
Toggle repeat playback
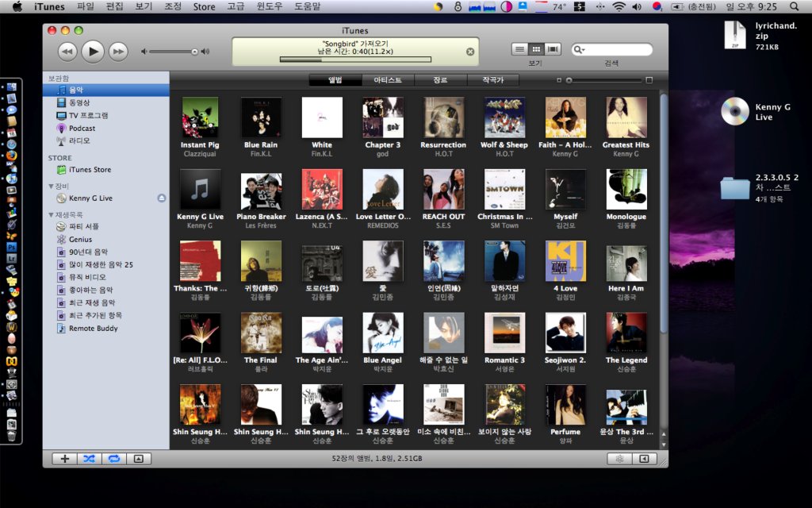coord(114,459)
